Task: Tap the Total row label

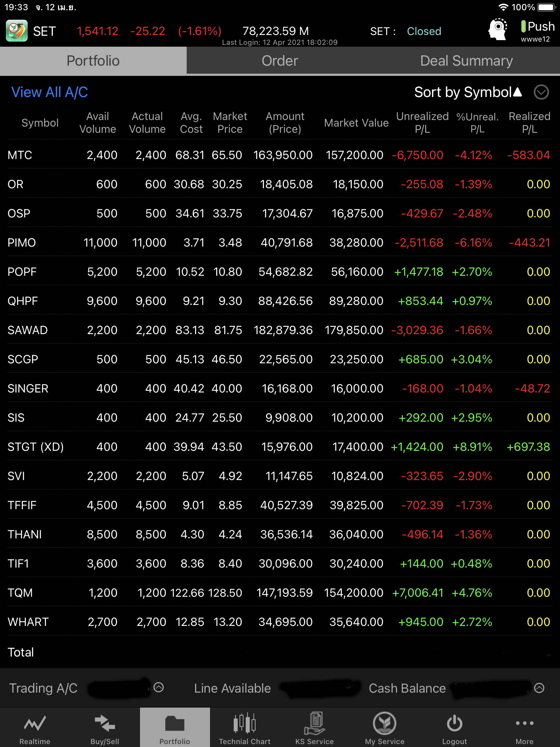Action: coord(21,652)
